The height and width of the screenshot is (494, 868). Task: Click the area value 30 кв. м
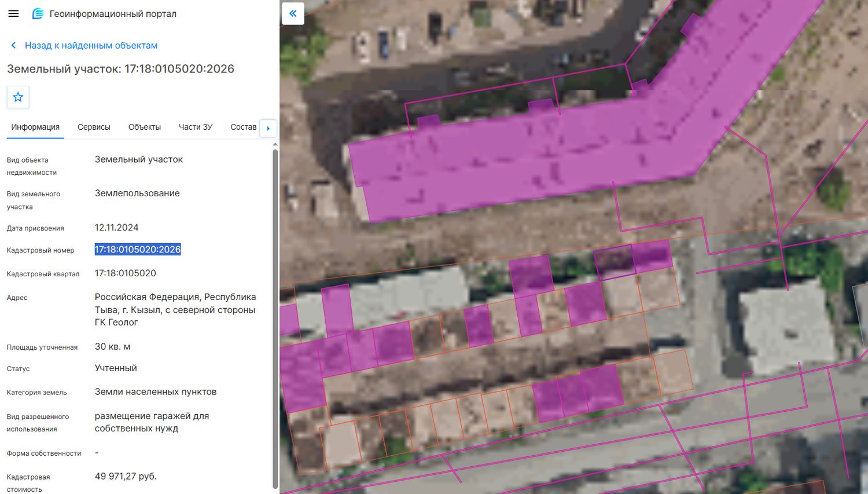click(113, 346)
